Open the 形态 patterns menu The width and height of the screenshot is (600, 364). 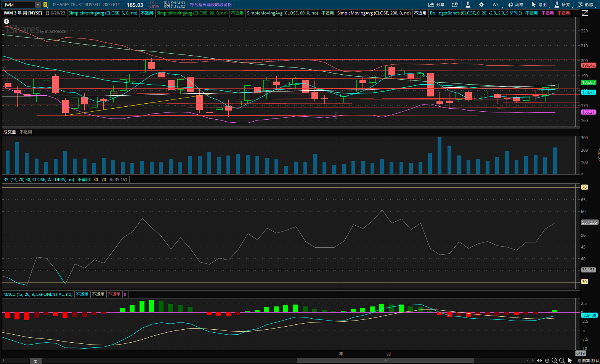click(x=586, y=5)
